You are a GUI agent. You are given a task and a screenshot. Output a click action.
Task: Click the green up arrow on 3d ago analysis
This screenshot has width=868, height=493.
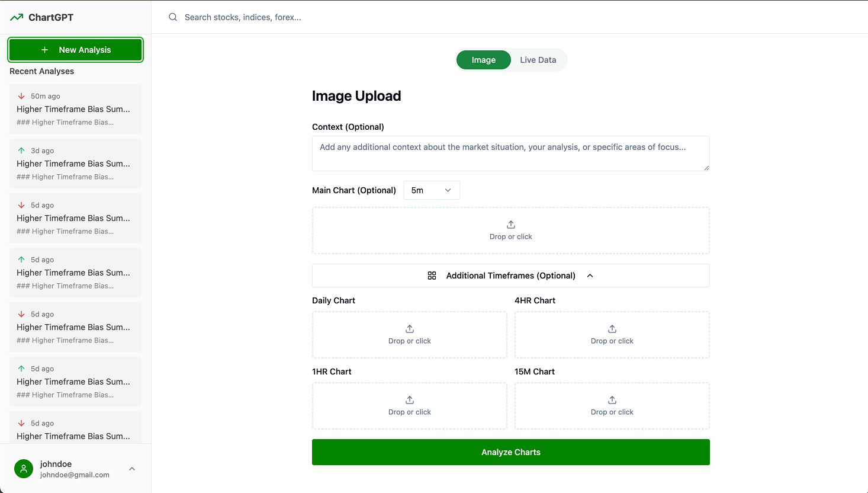[x=21, y=151]
